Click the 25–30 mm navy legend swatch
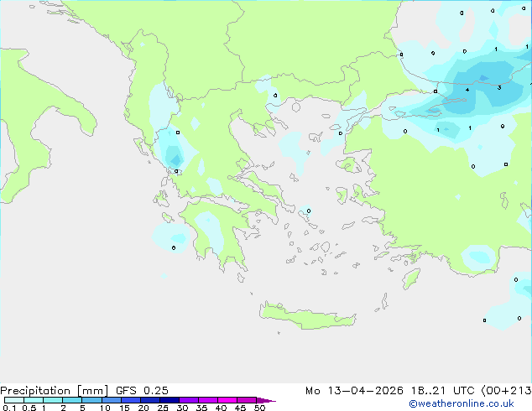The width and height of the screenshot is (532, 411). point(170,400)
